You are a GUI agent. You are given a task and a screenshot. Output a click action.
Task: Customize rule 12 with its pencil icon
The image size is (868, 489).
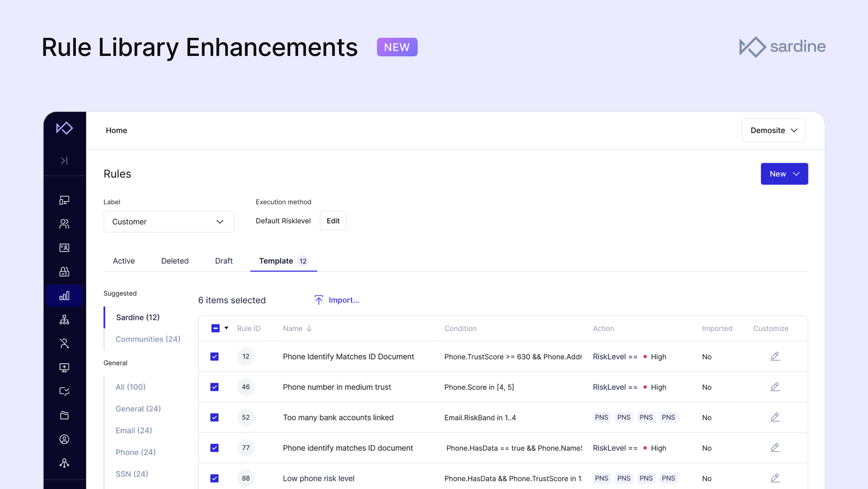(775, 356)
